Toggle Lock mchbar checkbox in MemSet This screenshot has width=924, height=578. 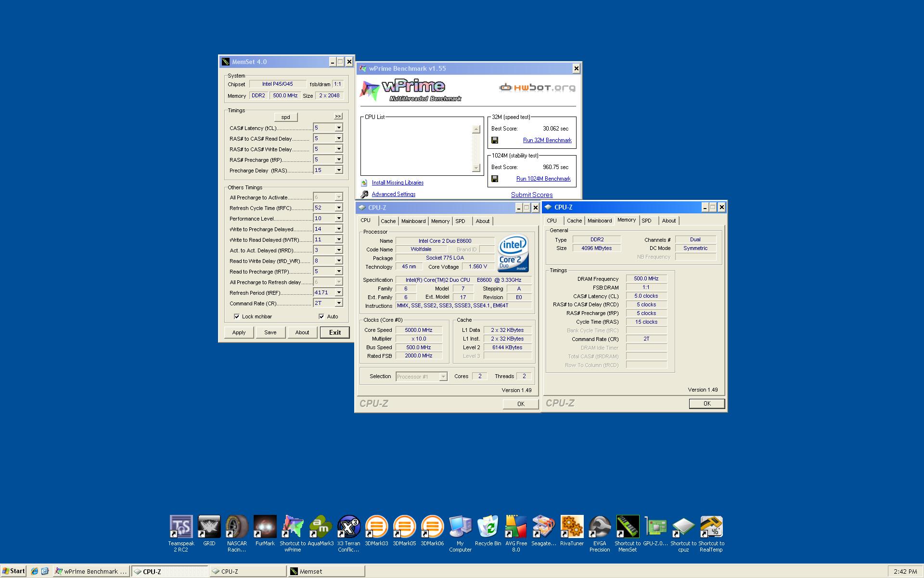[x=237, y=316]
